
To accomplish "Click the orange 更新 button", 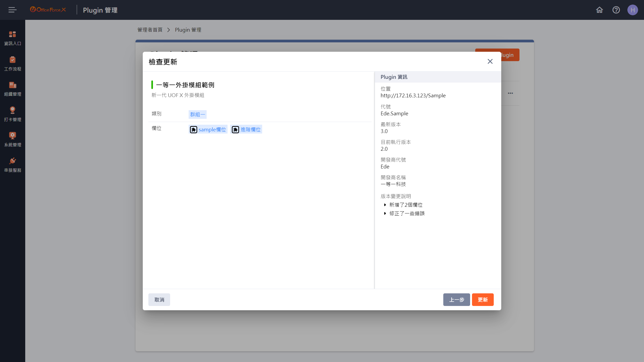I will [483, 300].
